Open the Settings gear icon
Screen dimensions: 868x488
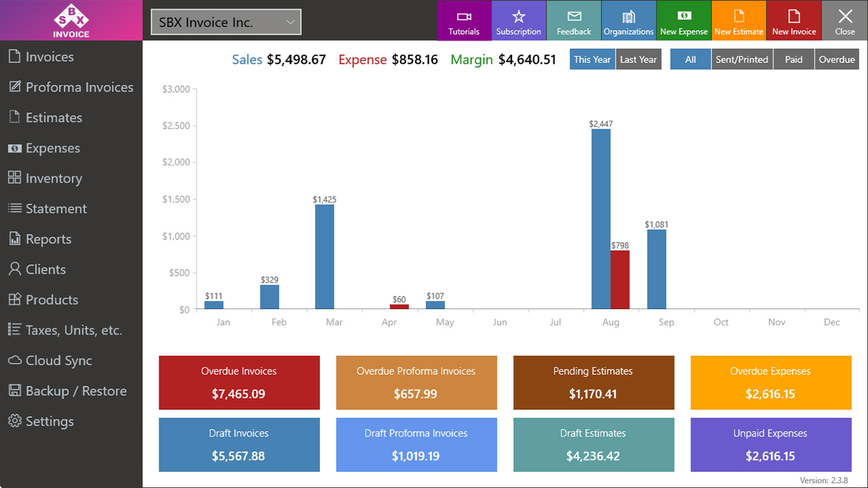tap(14, 421)
